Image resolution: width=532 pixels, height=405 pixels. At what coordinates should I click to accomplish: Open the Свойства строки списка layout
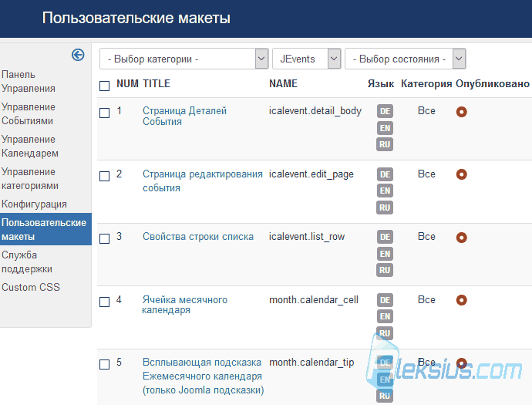pyautogui.click(x=198, y=236)
